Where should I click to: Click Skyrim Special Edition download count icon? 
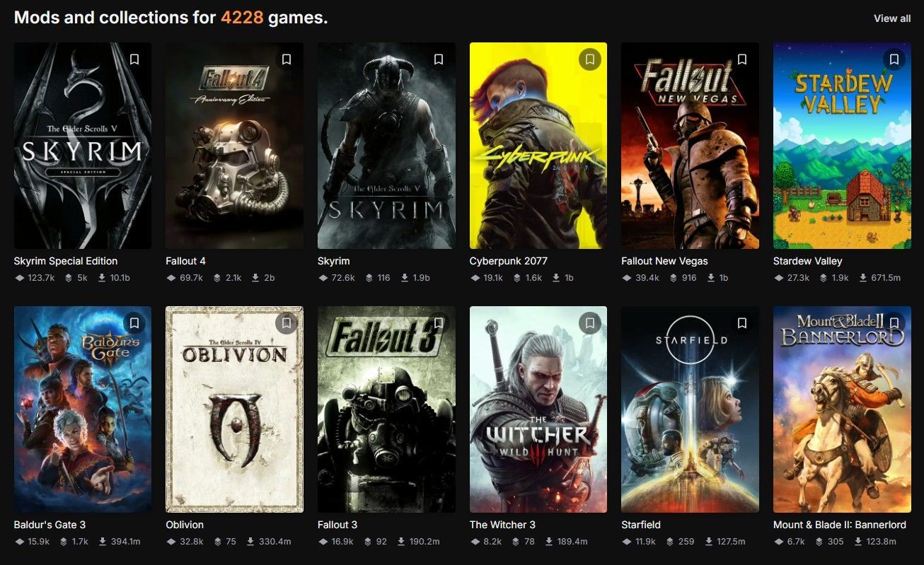[102, 278]
